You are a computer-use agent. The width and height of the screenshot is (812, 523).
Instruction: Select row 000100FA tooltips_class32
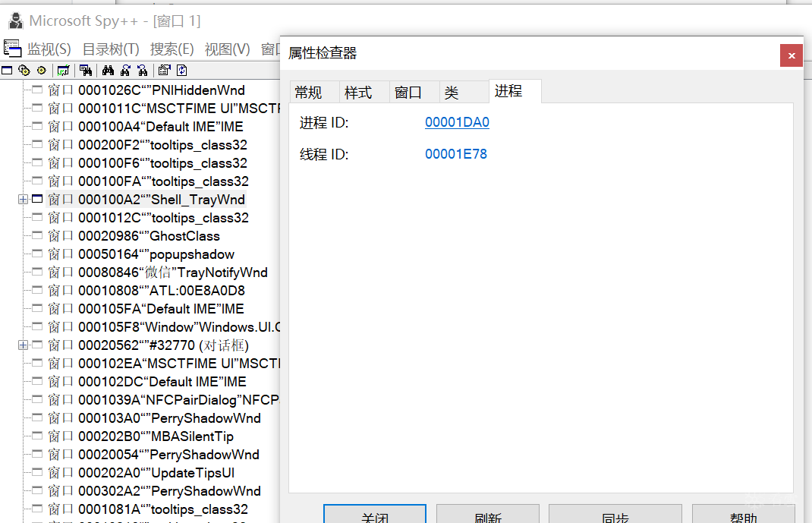[x=148, y=181]
